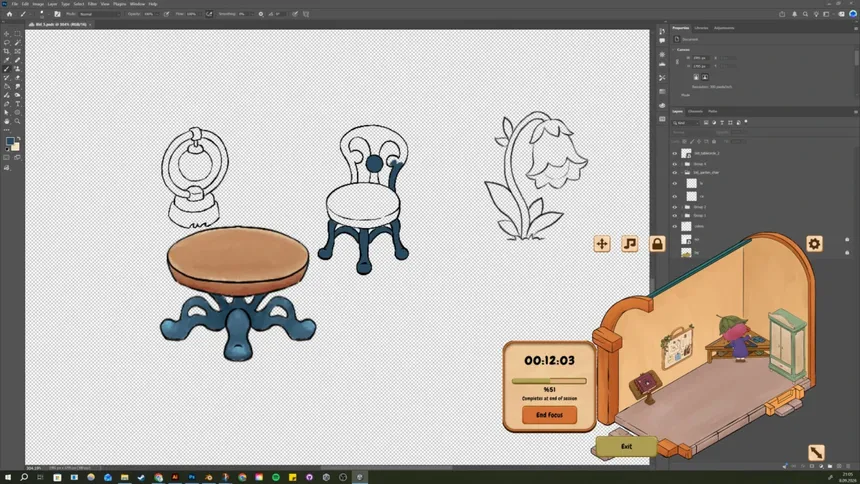Toggle visibility of Group 4 layer
This screenshot has height=484, width=860.
tap(675, 164)
